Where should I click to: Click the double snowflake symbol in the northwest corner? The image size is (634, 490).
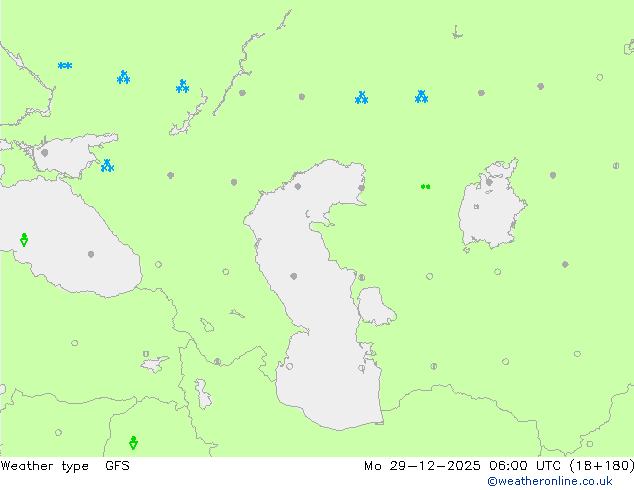[65, 65]
